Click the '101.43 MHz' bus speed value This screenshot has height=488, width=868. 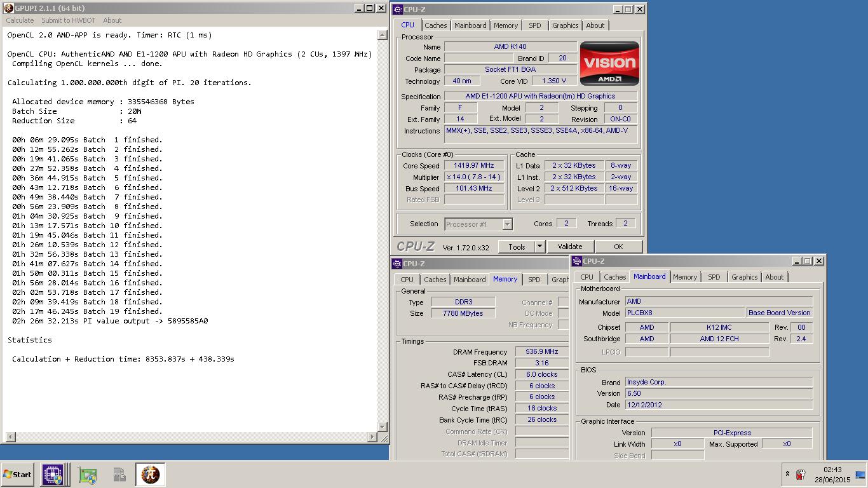click(473, 188)
